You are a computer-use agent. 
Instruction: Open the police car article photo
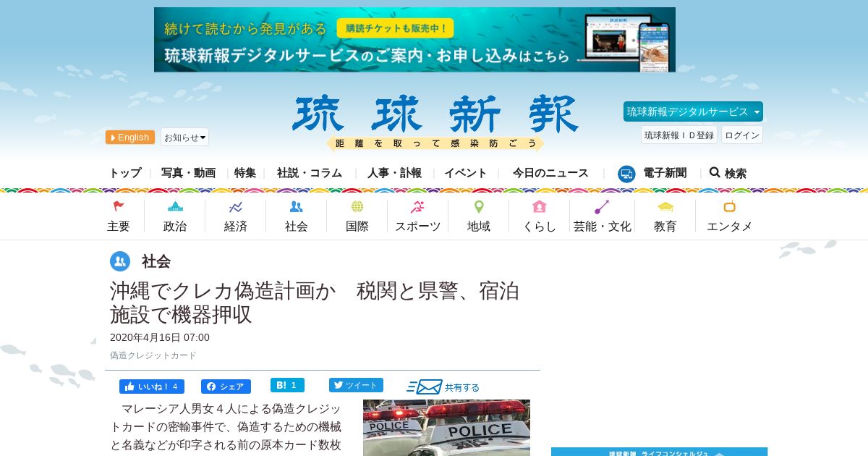(x=446, y=428)
